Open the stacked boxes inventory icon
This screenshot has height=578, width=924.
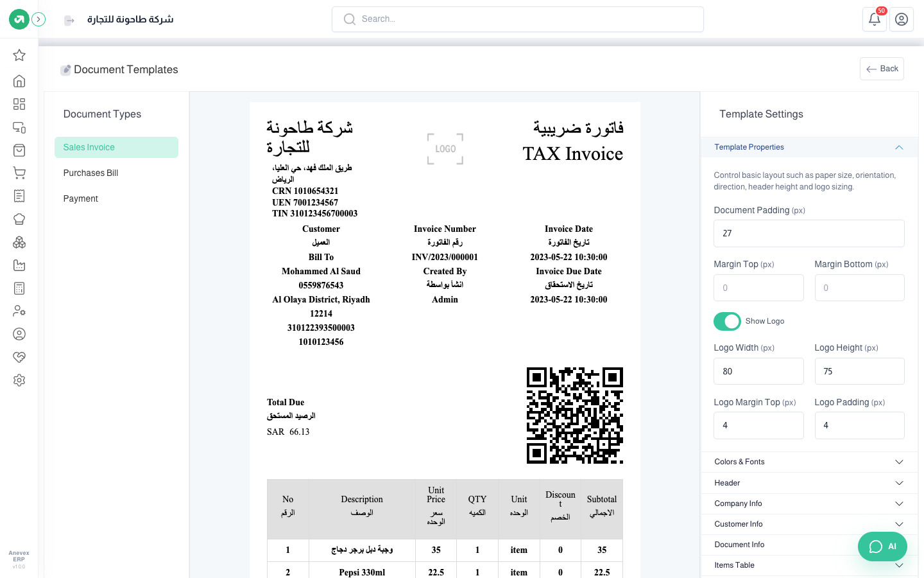19,242
